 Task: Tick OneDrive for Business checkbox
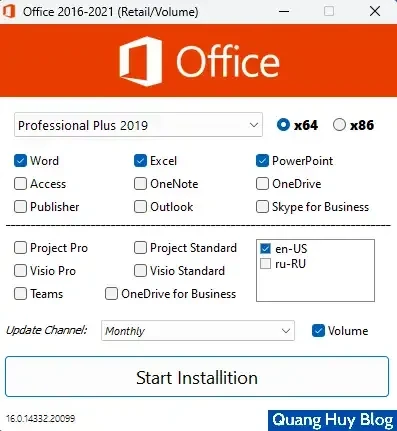pyautogui.click(x=111, y=294)
